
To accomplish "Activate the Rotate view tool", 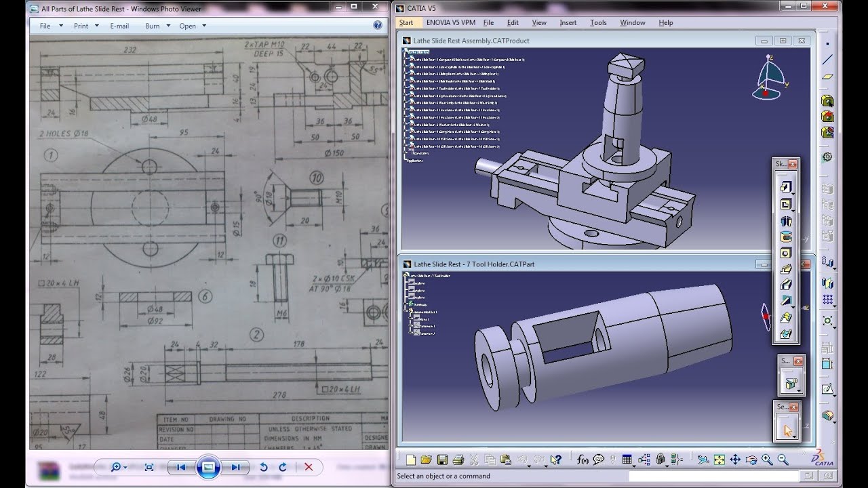I will (x=751, y=460).
